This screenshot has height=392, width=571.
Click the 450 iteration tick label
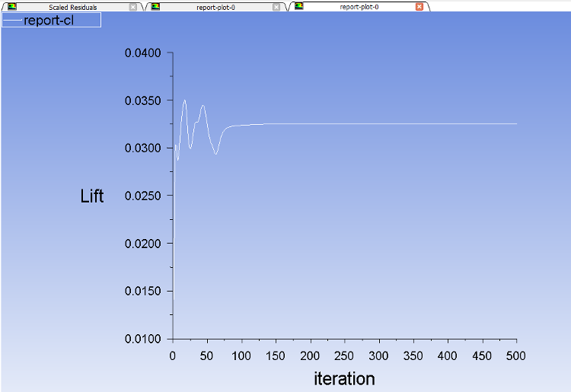pos(482,355)
